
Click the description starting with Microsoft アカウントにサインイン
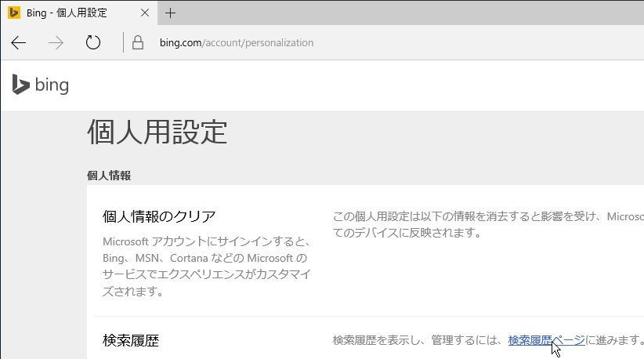[x=207, y=267]
